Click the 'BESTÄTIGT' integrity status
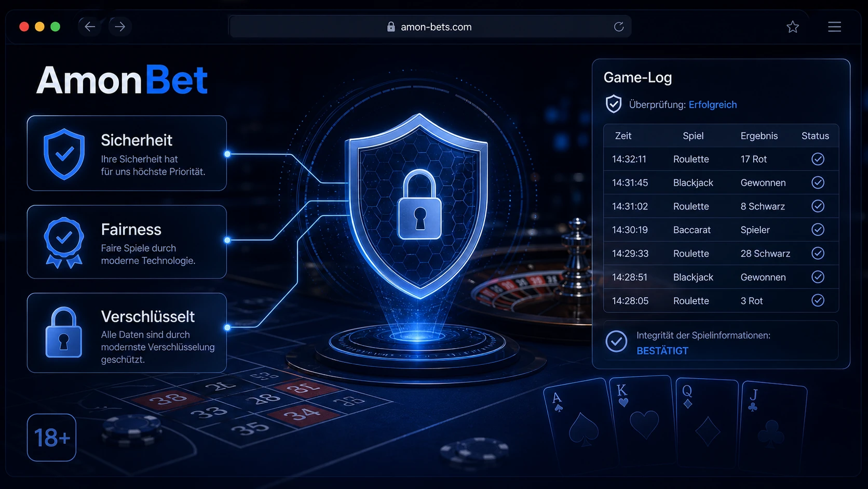Screen dimensions: 868x489 click(662, 351)
